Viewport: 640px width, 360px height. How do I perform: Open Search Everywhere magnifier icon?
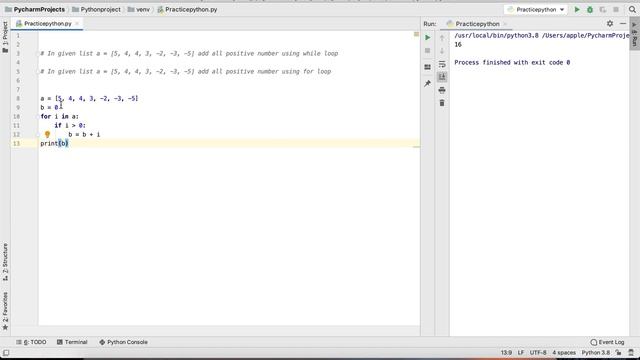(x=632, y=9)
